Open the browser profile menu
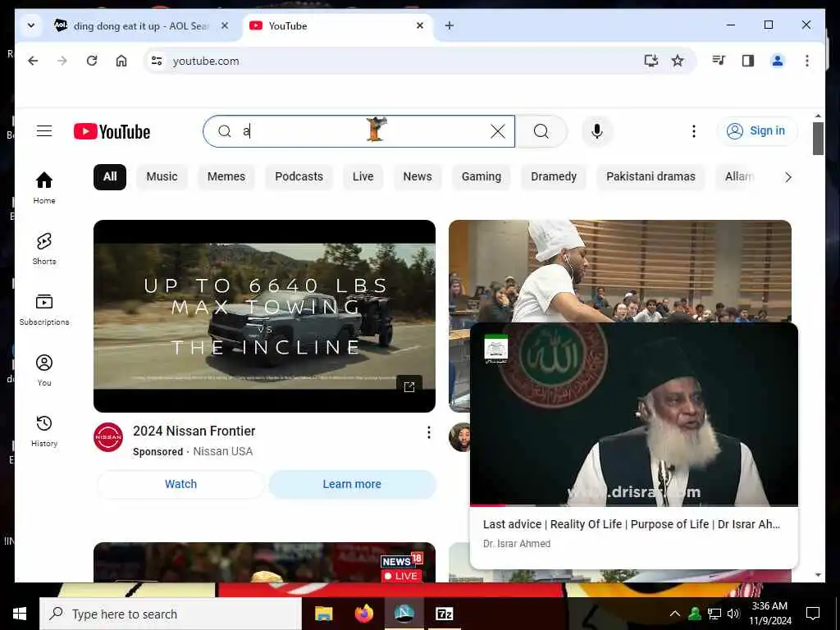Viewport: 840px width, 630px height. coord(778,61)
